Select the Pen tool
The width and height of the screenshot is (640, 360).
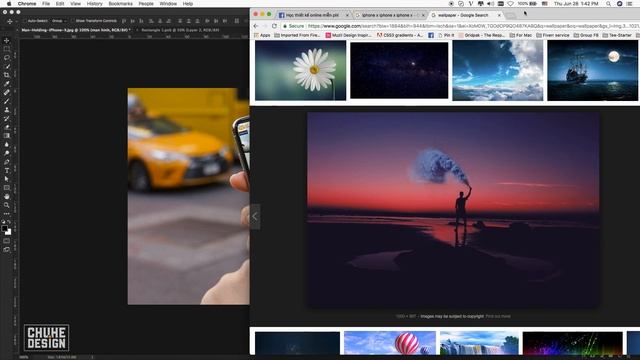pos(7,162)
